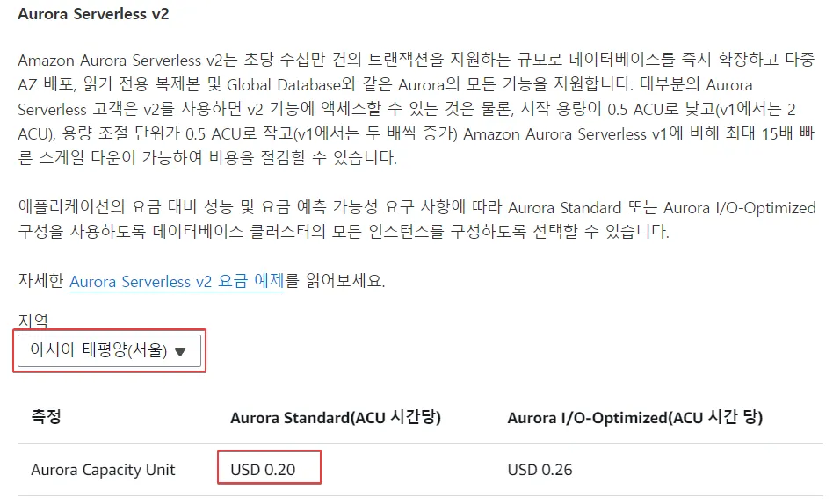Click the Aurora Serverless v2 section heading
Image resolution: width=833 pixels, height=504 pixels.
click(x=93, y=14)
